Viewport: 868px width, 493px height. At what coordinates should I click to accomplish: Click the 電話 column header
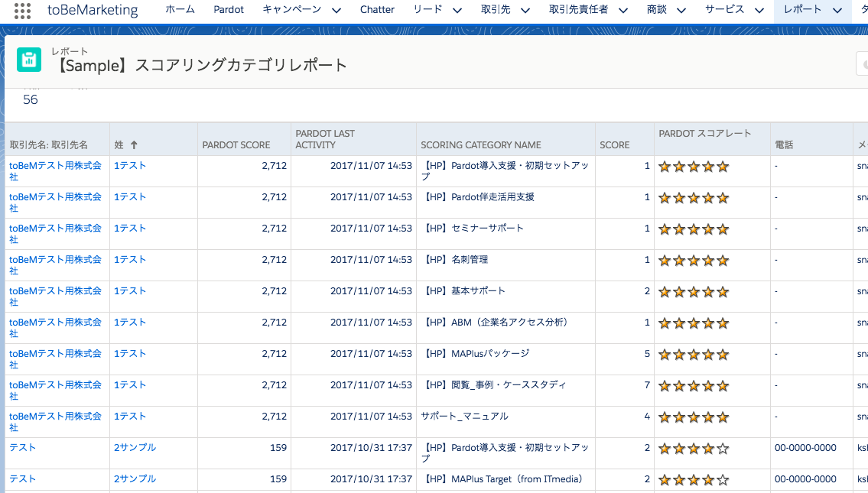784,145
